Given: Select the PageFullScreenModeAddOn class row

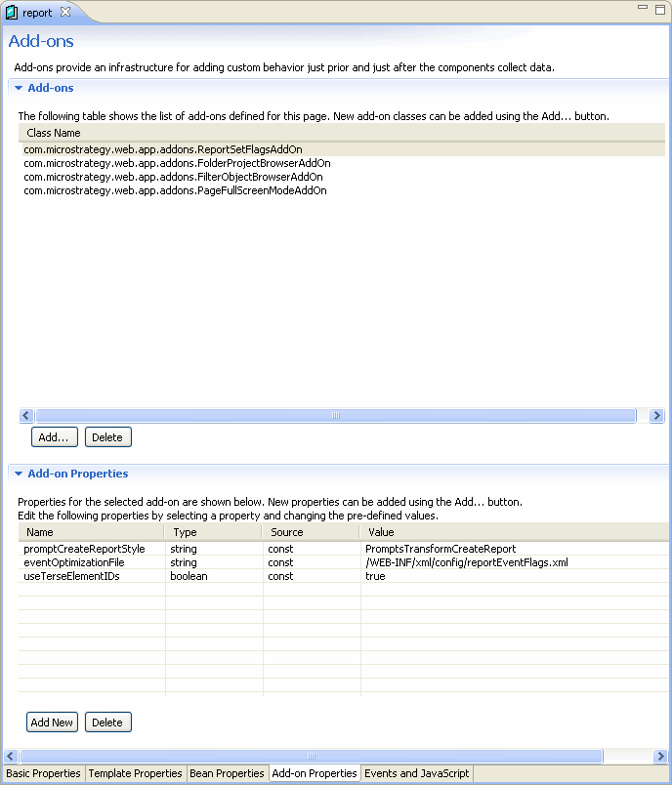Looking at the screenshot, I should click(x=344, y=190).
